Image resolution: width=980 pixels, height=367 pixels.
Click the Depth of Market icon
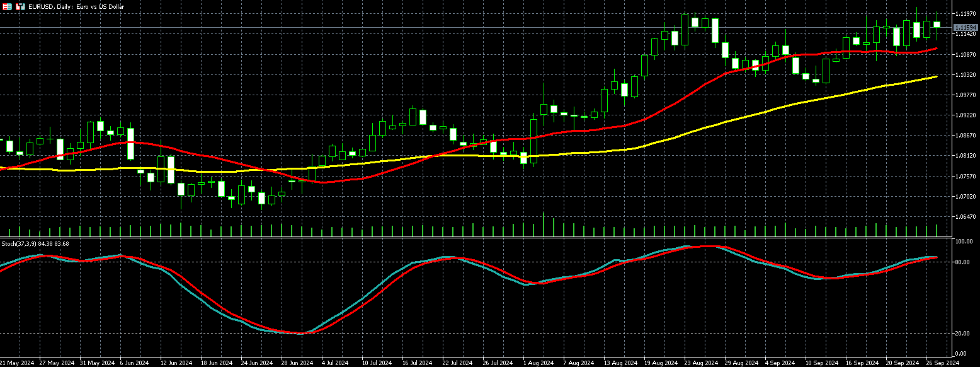coord(8,6)
